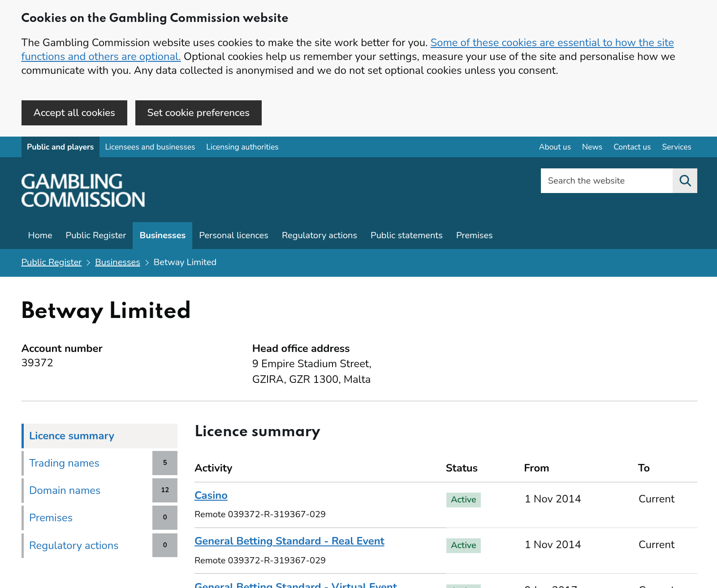The height and width of the screenshot is (588, 717).
Task: Open Premises in side menu
Action: point(51,518)
